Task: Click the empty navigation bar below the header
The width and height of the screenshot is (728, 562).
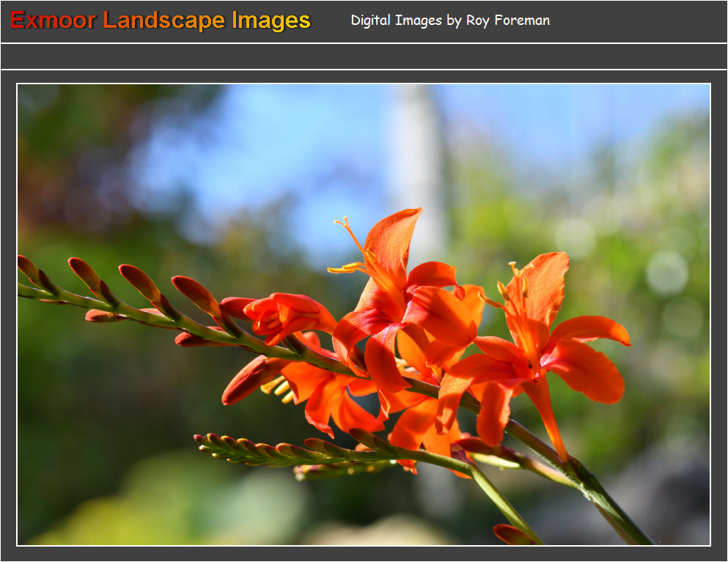Action: pos(364,56)
